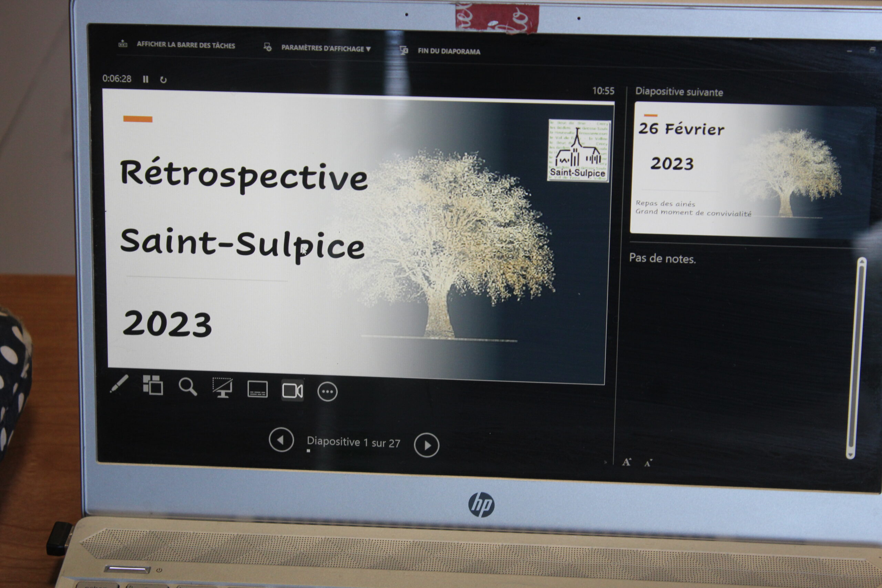Screen dimensions: 882x588
Task: Click Diapositive 1 sur 27 counter
Action: tap(353, 442)
